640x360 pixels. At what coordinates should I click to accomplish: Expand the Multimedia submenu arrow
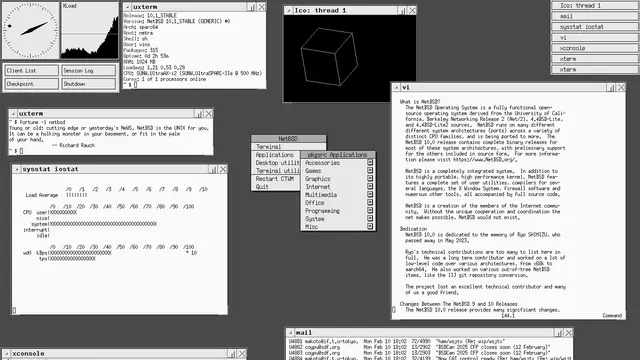coord(370,194)
